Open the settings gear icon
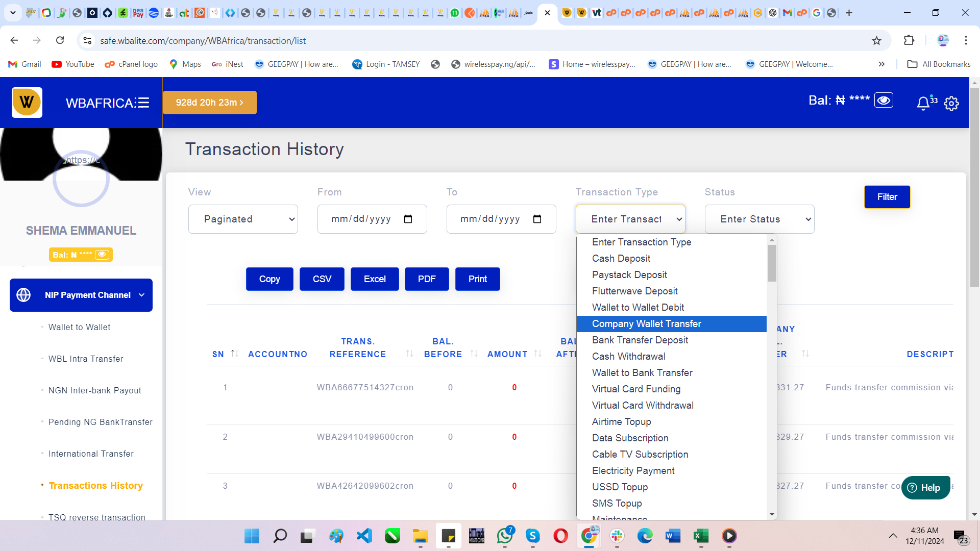 point(951,104)
